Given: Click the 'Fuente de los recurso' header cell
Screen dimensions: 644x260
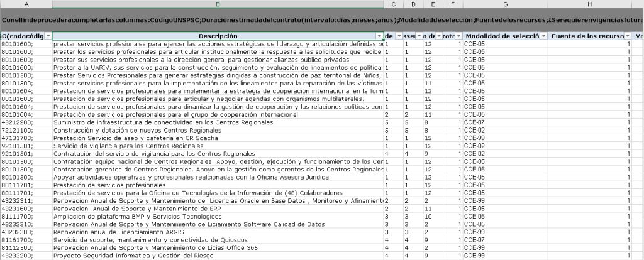Looking at the screenshot, I should (x=589, y=36).
